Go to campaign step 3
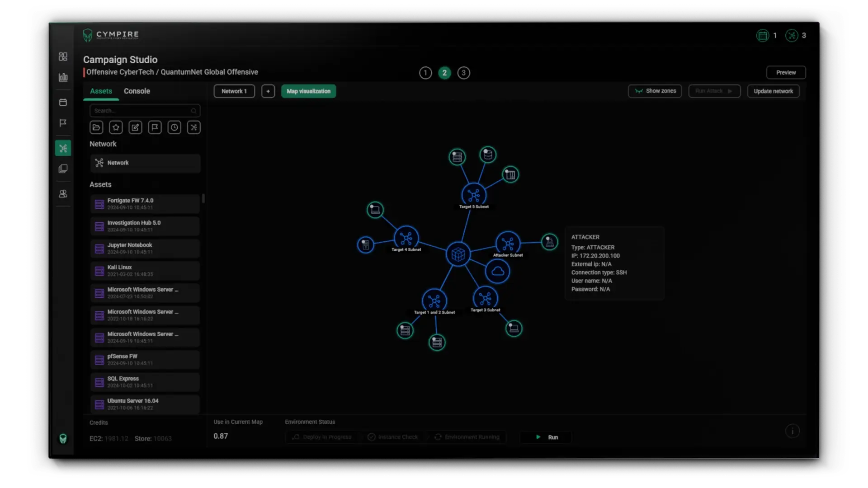868x488 pixels. [x=463, y=73]
